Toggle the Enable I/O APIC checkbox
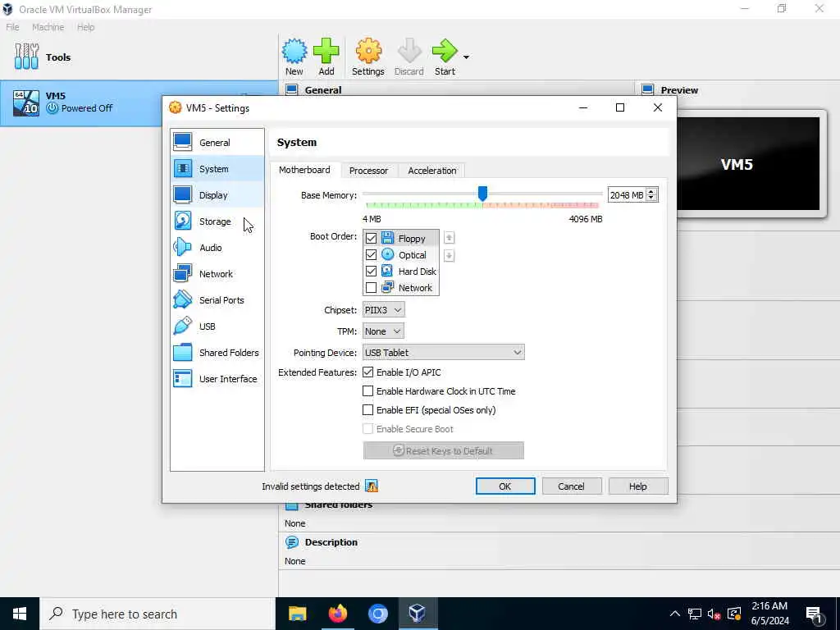 pyautogui.click(x=367, y=372)
